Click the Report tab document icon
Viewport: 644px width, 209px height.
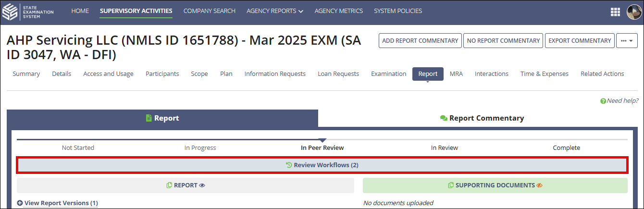[x=149, y=118]
